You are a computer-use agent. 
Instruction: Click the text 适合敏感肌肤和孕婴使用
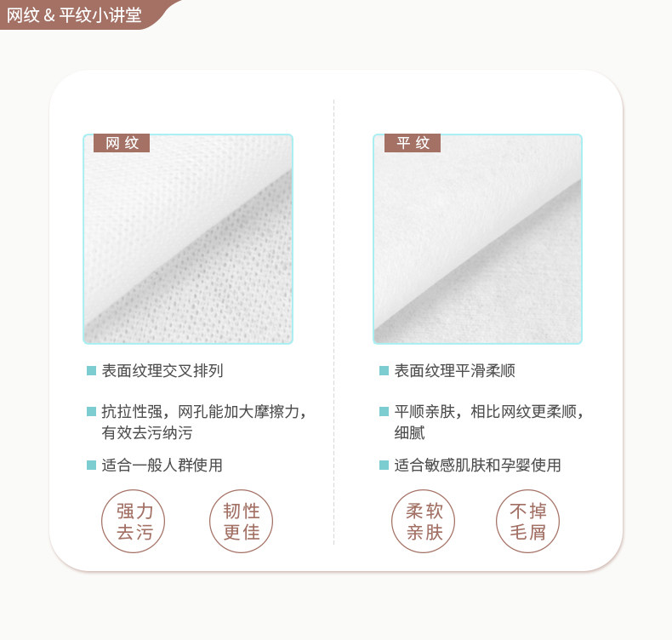(x=478, y=465)
